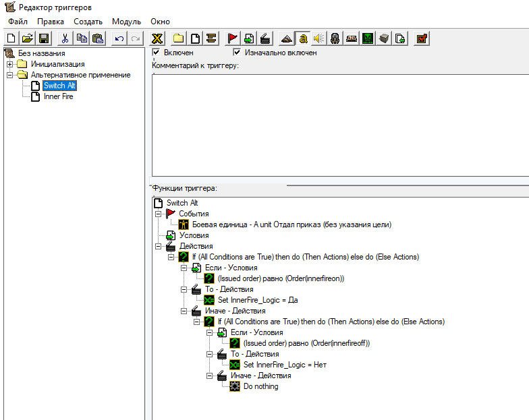Collapse nested 'То - Действия' node
Screen dimensions: 529x420
(x=209, y=354)
